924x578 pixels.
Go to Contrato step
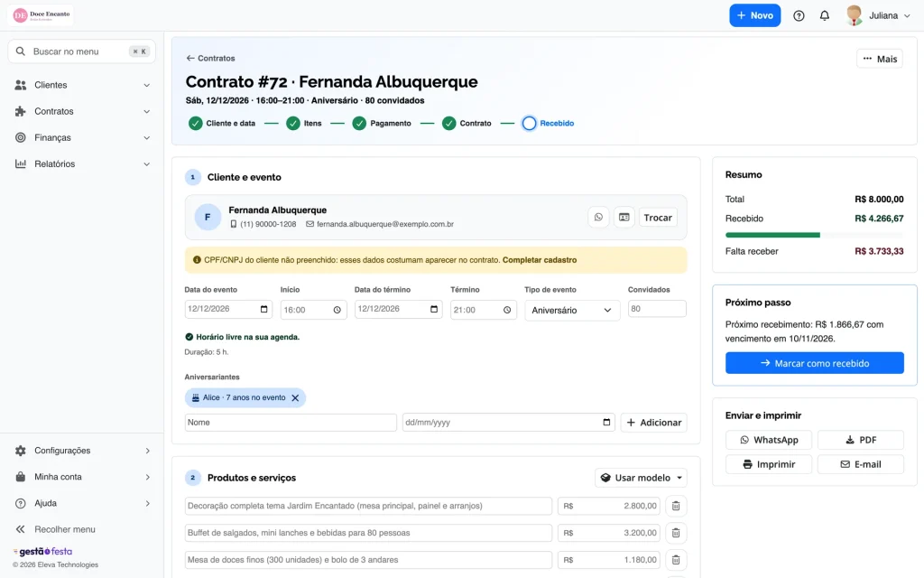tap(467, 123)
